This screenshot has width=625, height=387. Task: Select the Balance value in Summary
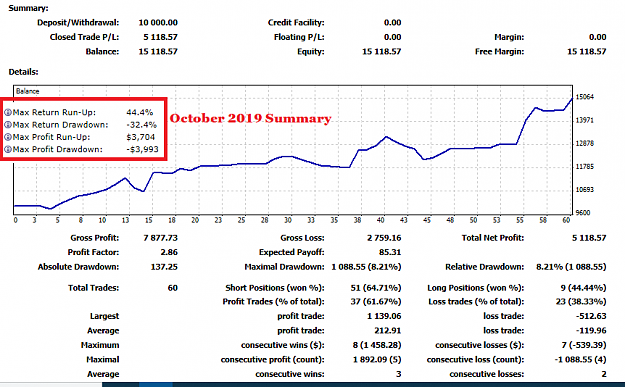[158, 51]
